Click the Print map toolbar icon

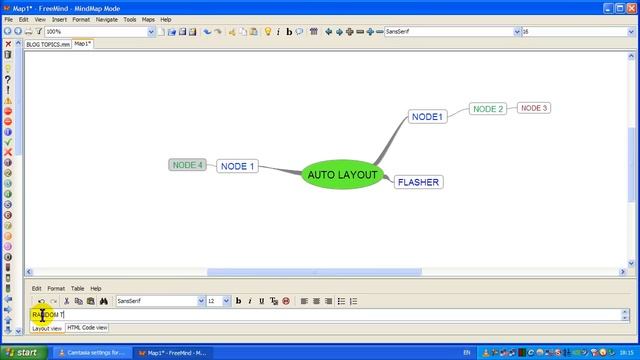click(29, 31)
